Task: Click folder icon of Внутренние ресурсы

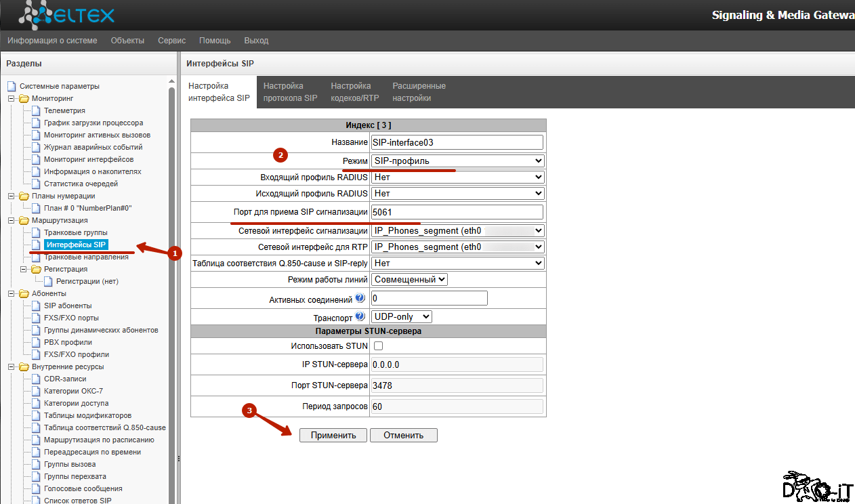Action: point(24,366)
